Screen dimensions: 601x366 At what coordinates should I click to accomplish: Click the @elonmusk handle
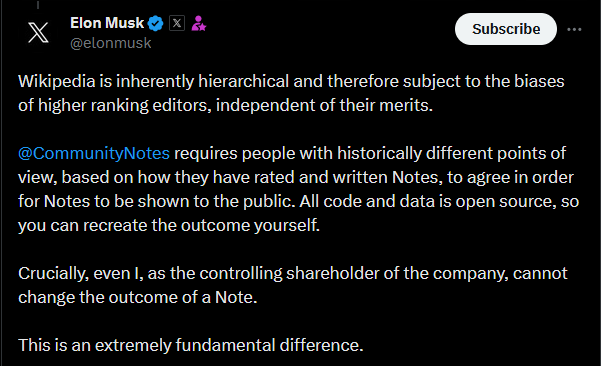pos(111,43)
